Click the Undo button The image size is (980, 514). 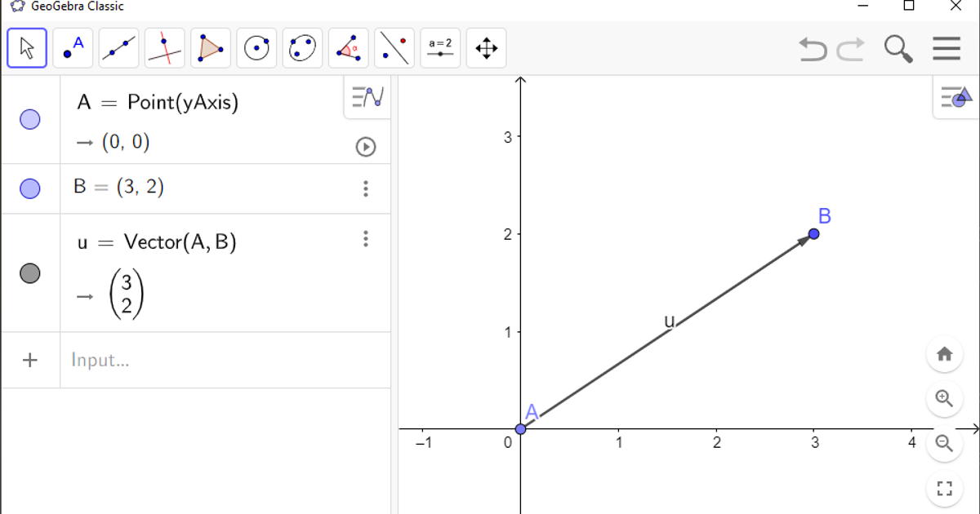pyautogui.click(x=812, y=48)
